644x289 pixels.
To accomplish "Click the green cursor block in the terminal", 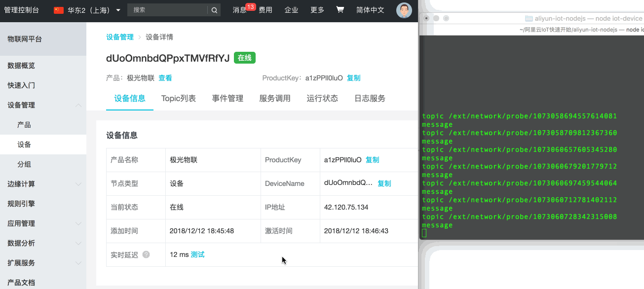I will click(x=423, y=233).
